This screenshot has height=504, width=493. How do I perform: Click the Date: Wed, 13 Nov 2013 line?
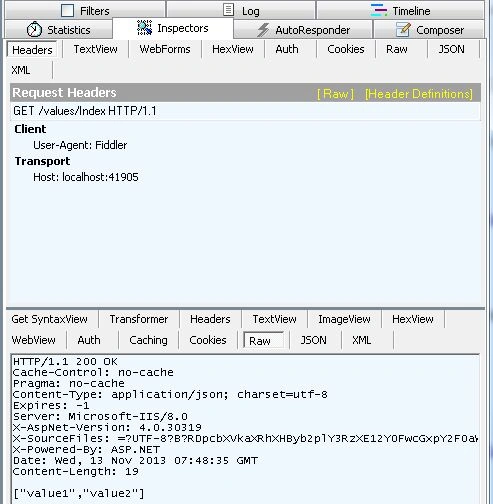[x=135, y=461]
